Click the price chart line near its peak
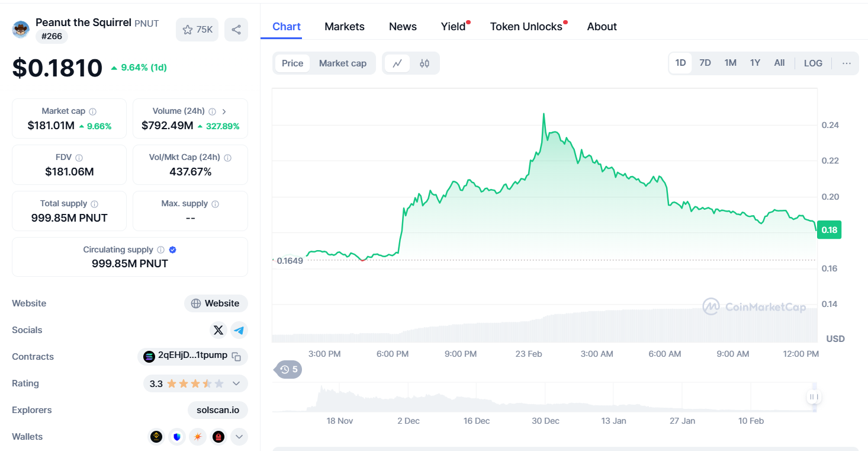The height and width of the screenshot is (451, 868). click(544, 114)
